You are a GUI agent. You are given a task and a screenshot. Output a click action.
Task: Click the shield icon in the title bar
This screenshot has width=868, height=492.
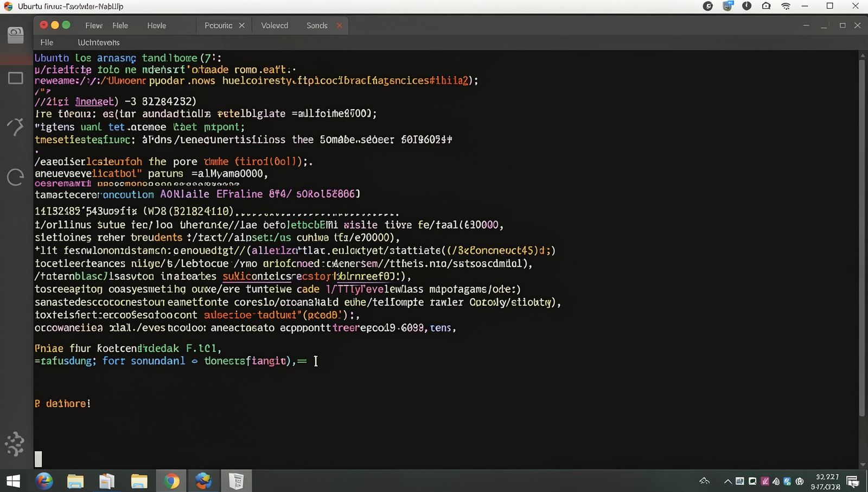(727, 6)
